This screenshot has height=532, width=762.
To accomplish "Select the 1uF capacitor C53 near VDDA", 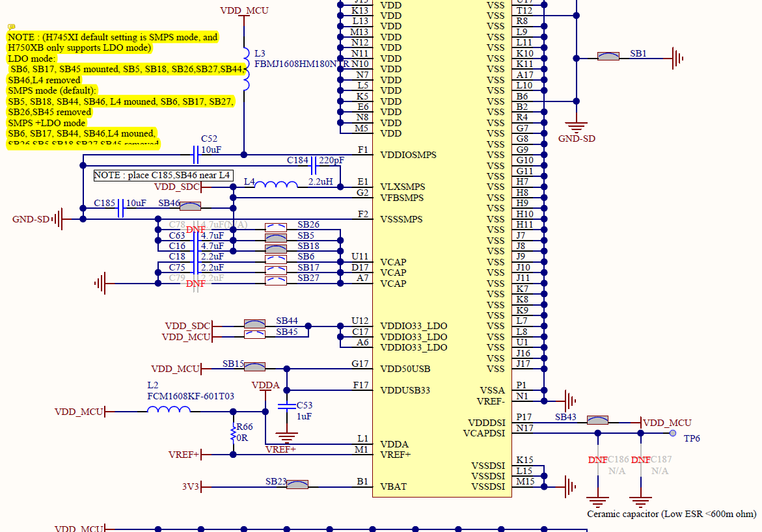I will 286,406.
